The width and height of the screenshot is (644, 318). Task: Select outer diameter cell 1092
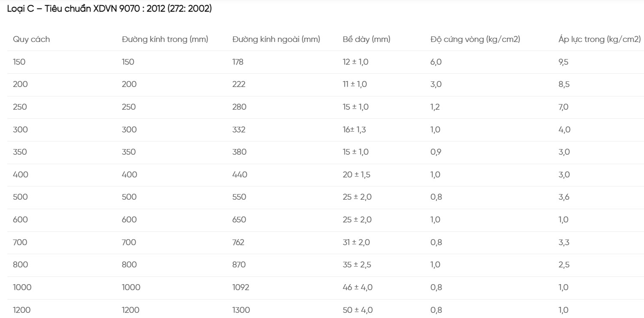coord(241,288)
